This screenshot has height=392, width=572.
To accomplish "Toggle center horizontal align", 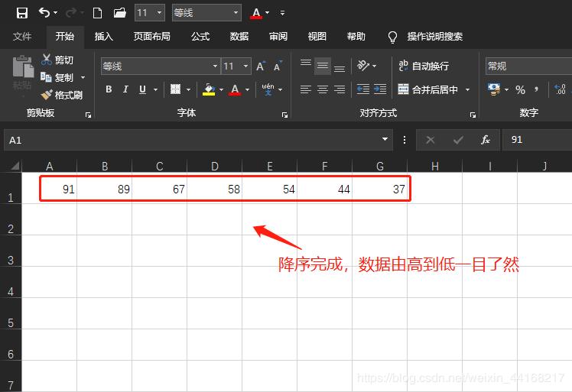I will click(323, 89).
